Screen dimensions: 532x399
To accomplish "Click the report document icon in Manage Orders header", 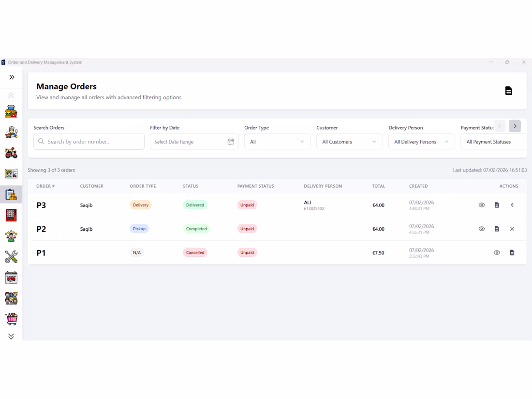I will coord(508,90).
